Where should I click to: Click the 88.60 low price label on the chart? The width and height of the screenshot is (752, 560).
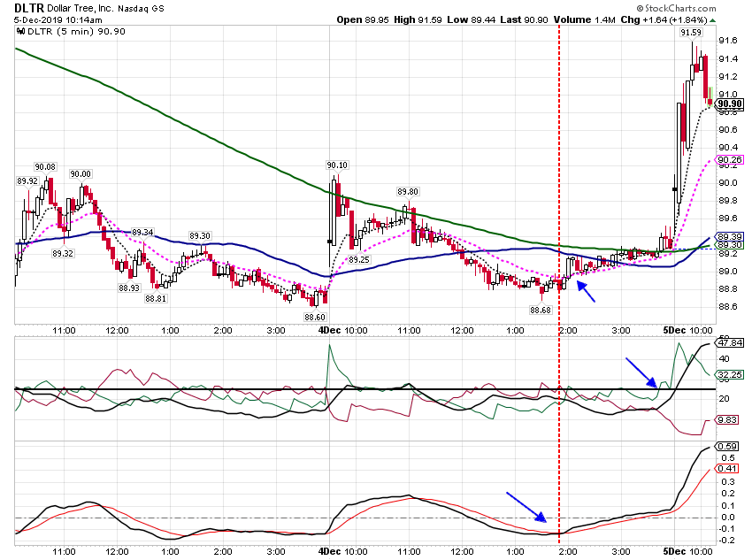(315, 317)
